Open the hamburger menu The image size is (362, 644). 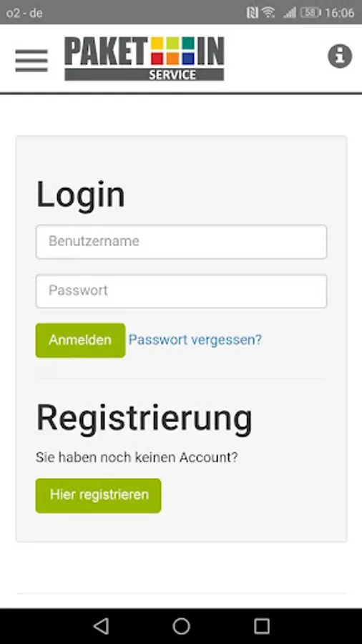tap(31, 60)
